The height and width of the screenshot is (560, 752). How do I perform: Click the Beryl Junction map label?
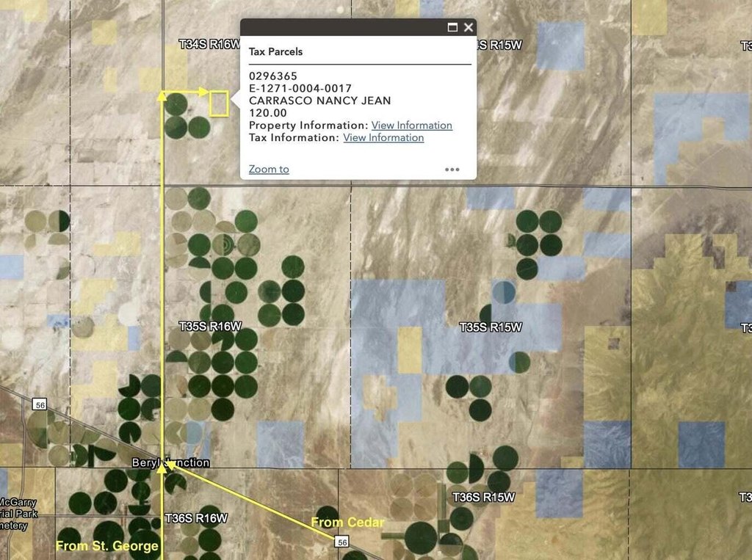(170, 463)
